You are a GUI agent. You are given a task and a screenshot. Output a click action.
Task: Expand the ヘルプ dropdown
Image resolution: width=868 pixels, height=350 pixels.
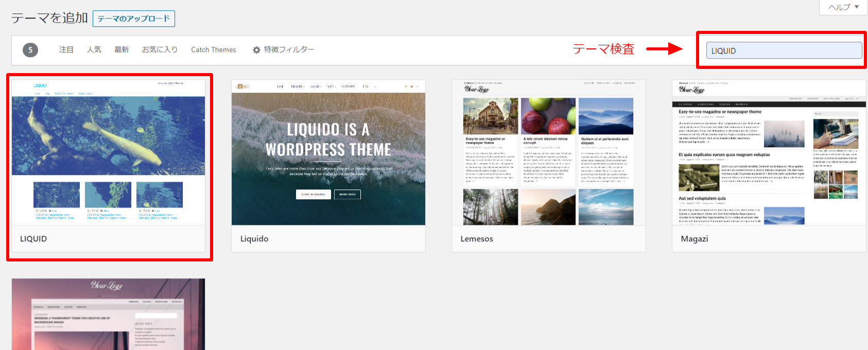[843, 7]
